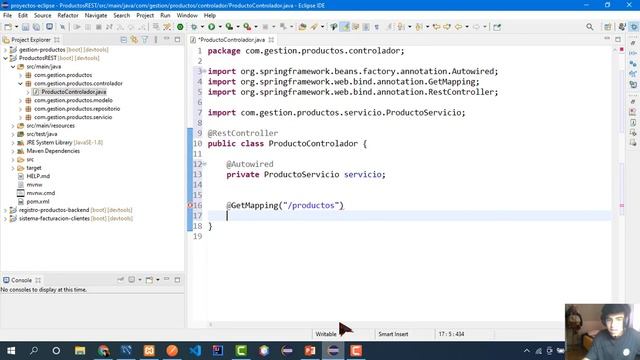
Task: Open the Project menu
Action: [x=145, y=15]
